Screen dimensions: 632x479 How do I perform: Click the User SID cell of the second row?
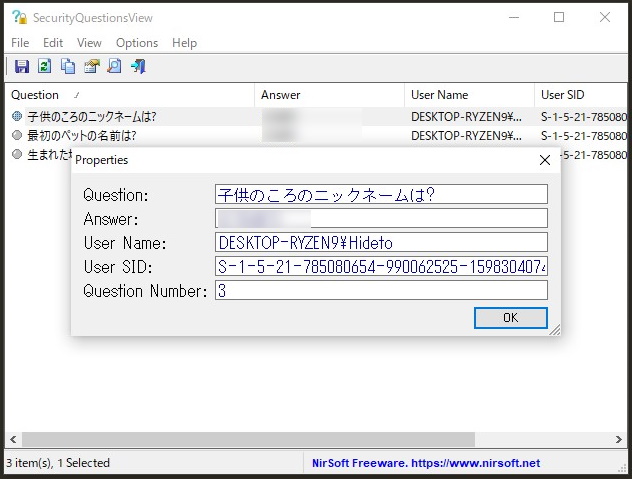click(x=584, y=135)
